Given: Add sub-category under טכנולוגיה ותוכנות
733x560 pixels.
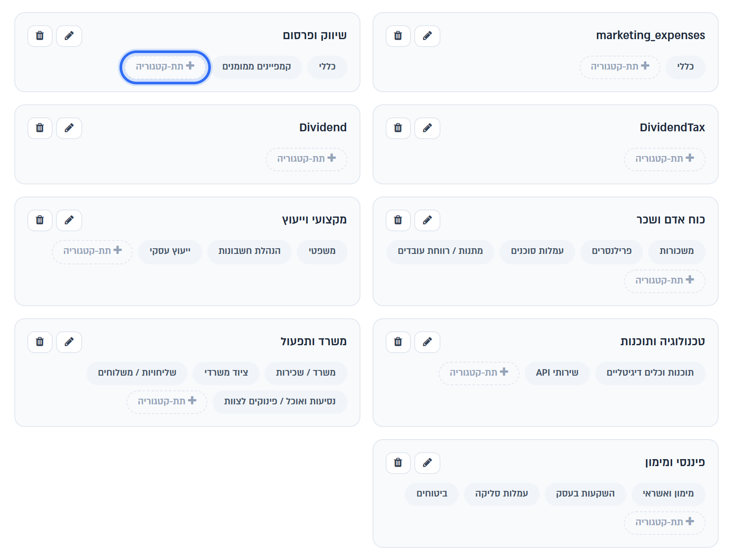Looking at the screenshot, I should tap(479, 373).
